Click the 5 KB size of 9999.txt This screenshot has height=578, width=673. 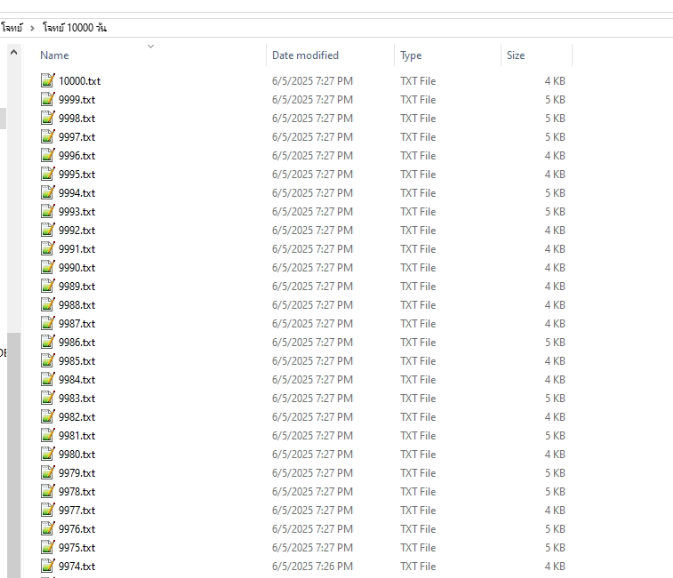click(x=555, y=100)
